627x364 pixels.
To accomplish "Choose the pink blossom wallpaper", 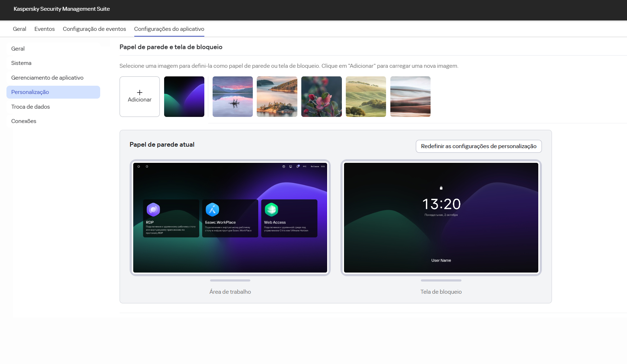I will (x=321, y=96).
